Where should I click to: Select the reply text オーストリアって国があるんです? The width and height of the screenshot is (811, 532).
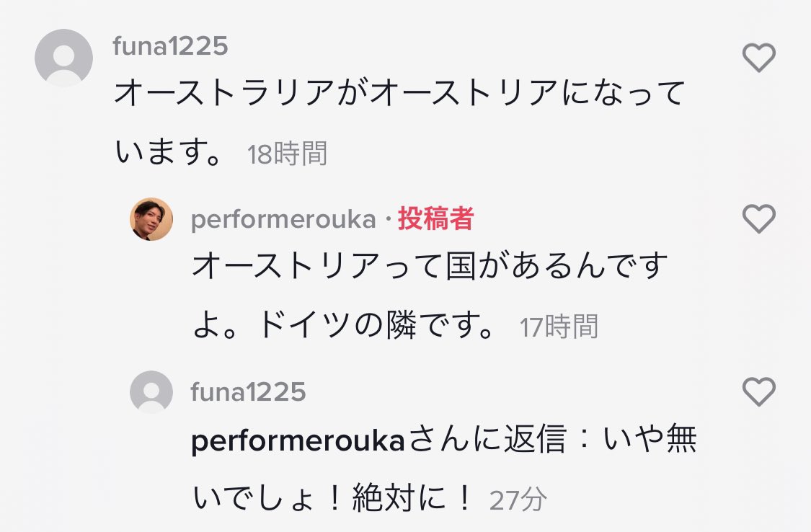430,268
